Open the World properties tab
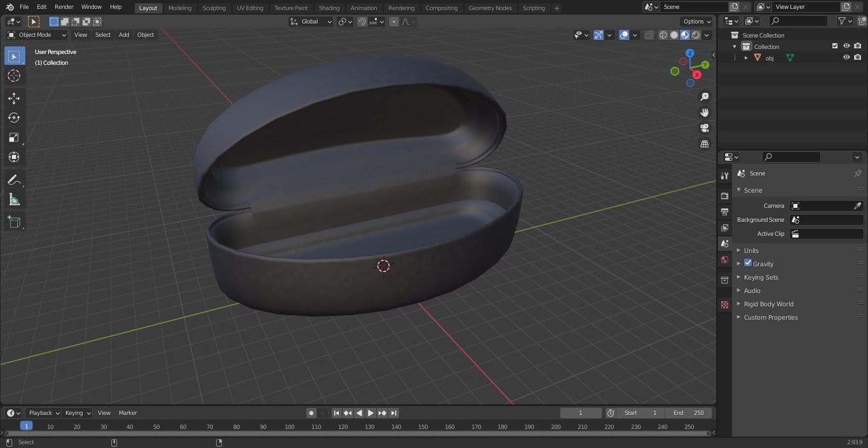Viewport: 868px width, 448px height. pyautogui.click(x=724, y=260)
